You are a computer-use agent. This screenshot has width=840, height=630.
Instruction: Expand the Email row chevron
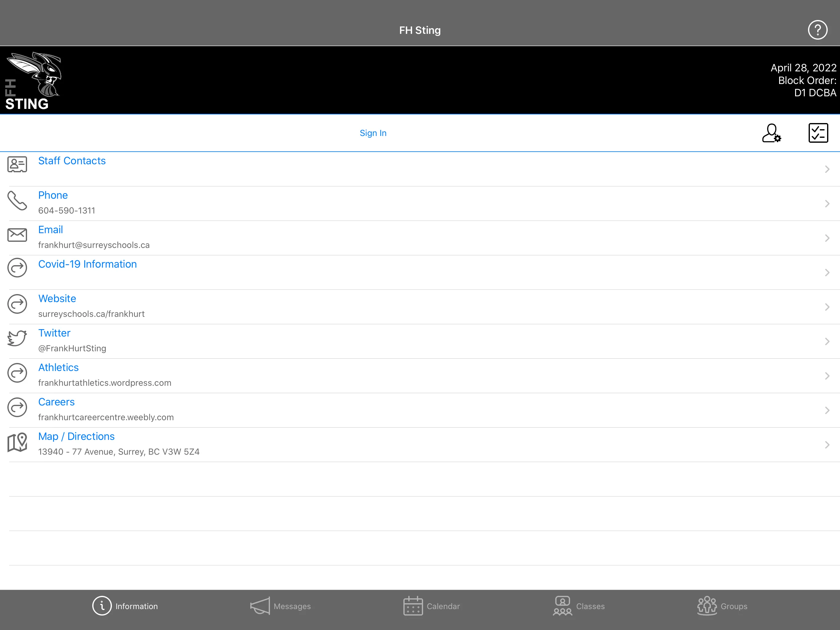pyautogui.click(x=827, y=238)
